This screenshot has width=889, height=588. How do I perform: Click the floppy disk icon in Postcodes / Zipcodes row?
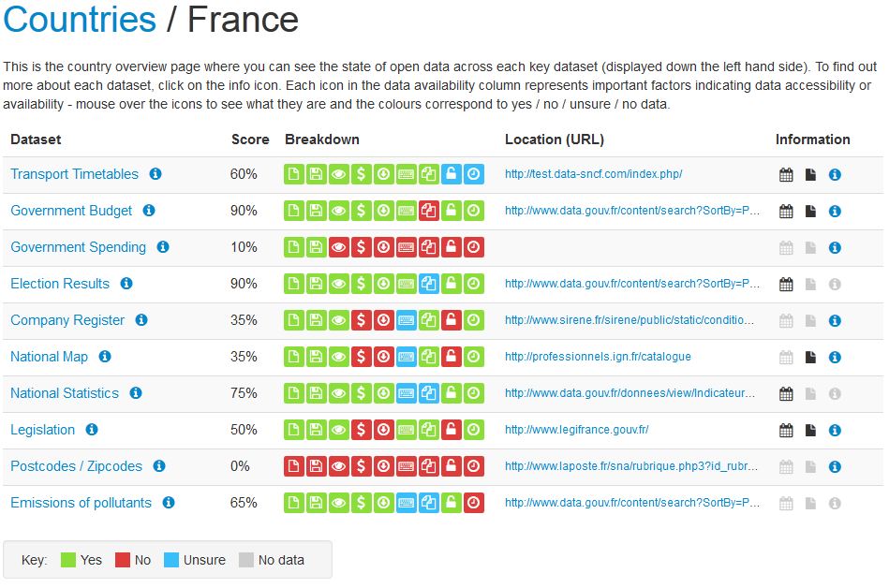tap(316, 466)
